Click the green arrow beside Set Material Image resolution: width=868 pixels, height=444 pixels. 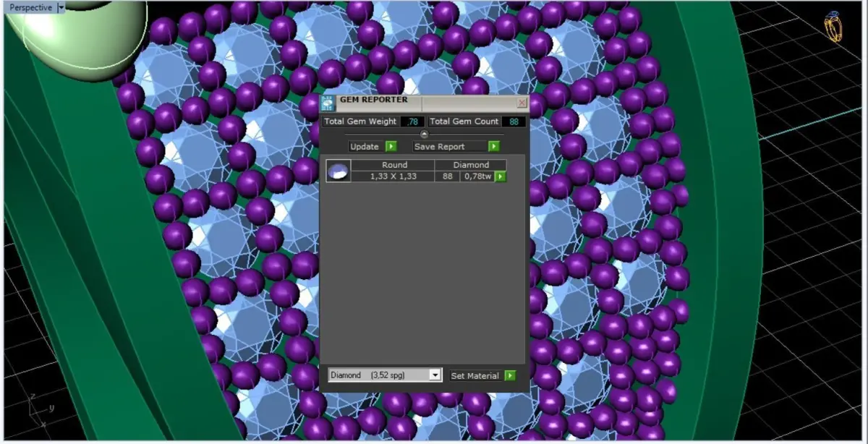[x=510, y=375]
